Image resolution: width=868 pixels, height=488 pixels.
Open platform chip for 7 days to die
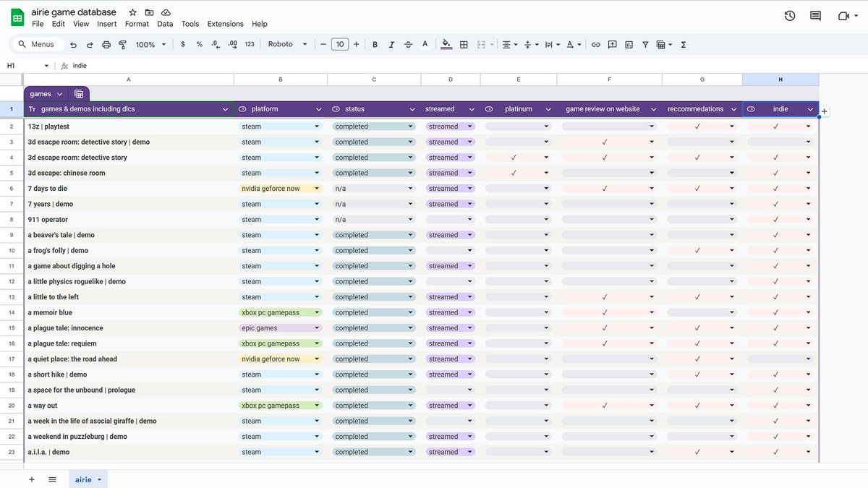[281, 189]
